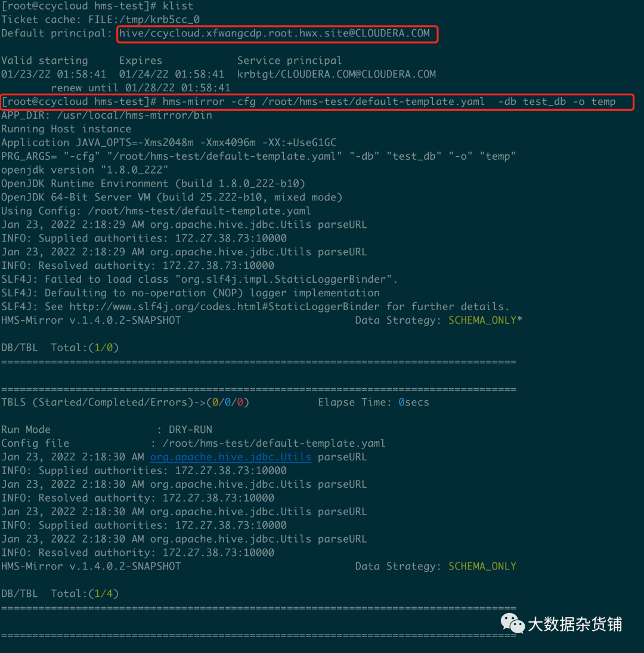Open the underlined org.apache.hive.jdbc.Utils link

point(231,457)
